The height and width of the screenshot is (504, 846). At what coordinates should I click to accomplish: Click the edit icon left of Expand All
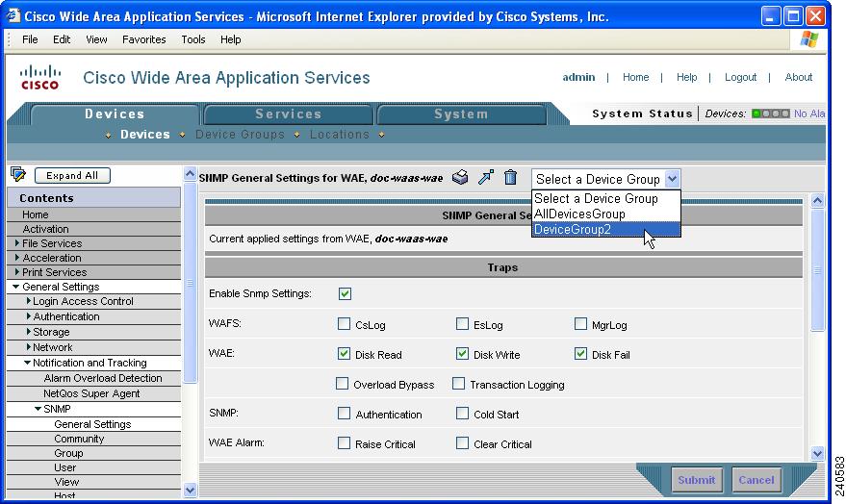[x=17, y=175]
